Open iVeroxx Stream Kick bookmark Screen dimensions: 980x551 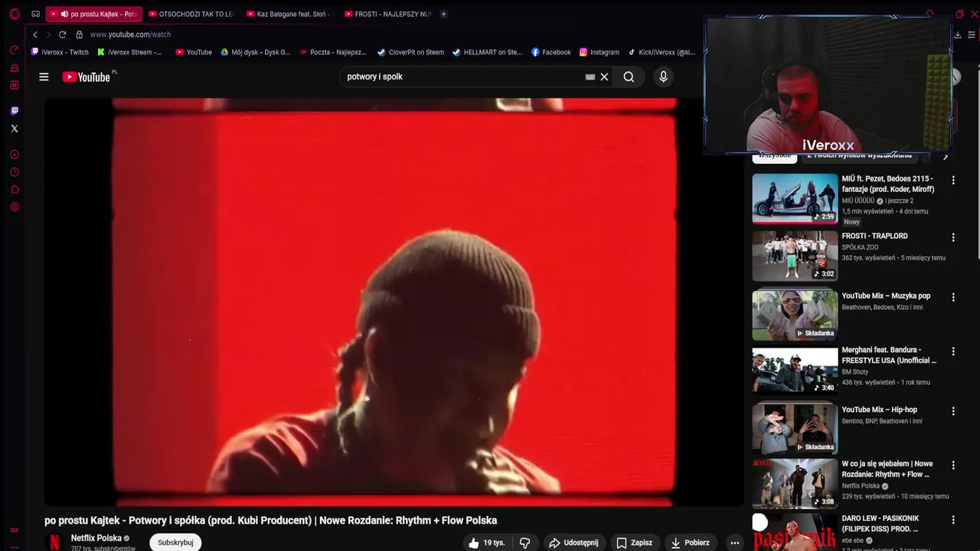tap(129, 52)
